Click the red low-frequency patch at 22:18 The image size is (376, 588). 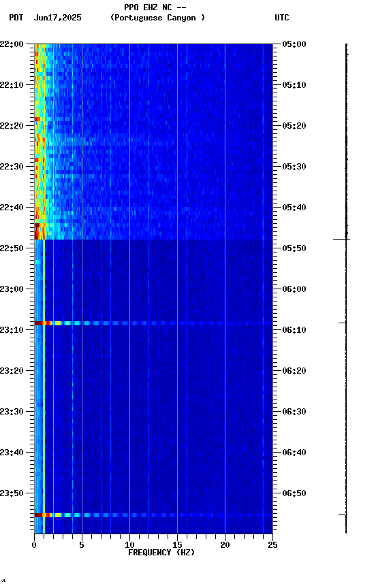[37, 119]
